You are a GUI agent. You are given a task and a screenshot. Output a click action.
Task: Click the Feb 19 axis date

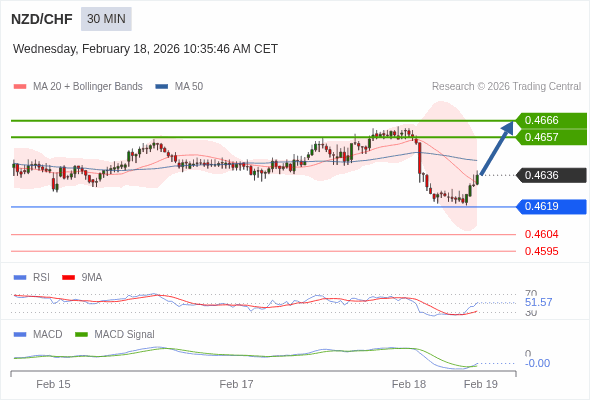tap(481, 384)
